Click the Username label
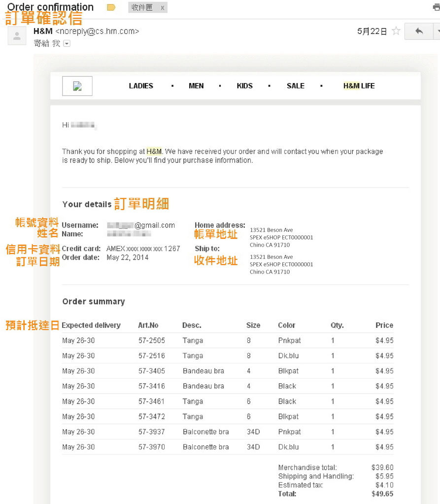440x504 pixels. (x=80, y=225)
